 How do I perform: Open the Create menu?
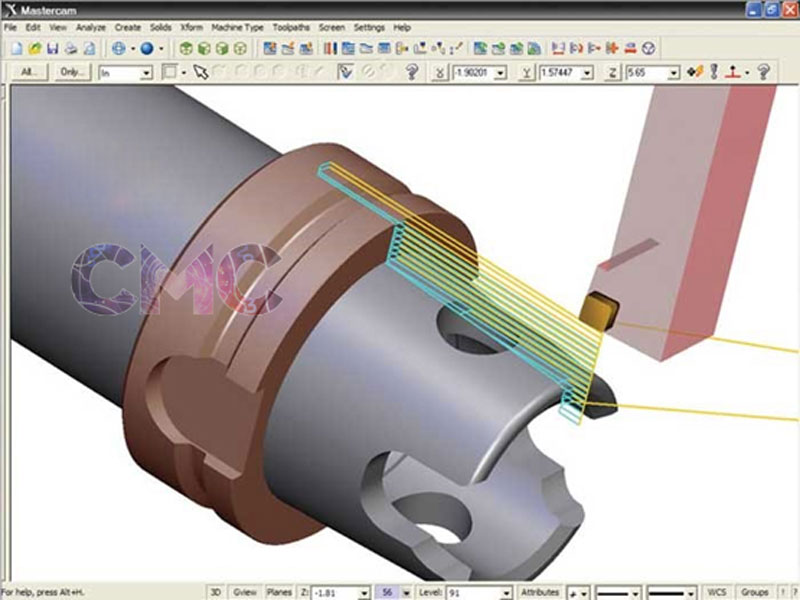(128, 28)
